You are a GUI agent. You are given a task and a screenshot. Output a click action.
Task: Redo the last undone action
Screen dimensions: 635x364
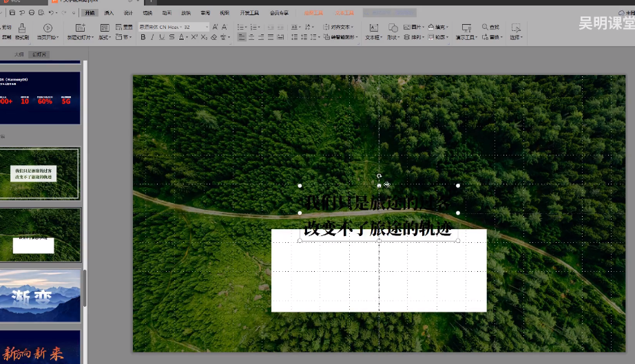(64, 13)
